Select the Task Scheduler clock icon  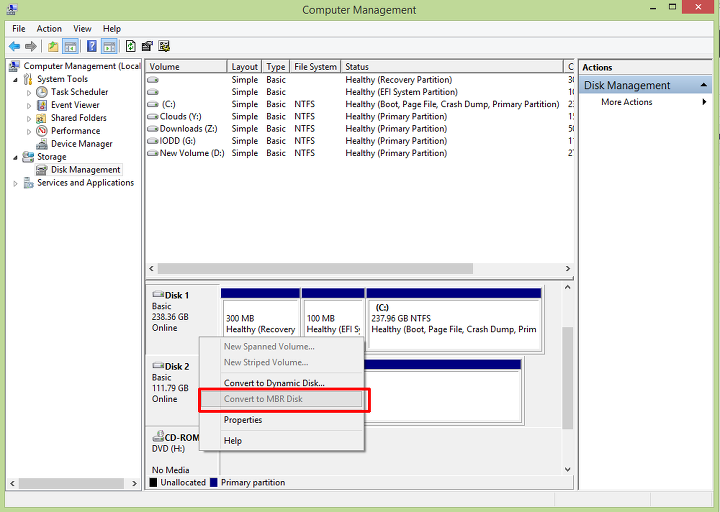click(x=42, y=92)
